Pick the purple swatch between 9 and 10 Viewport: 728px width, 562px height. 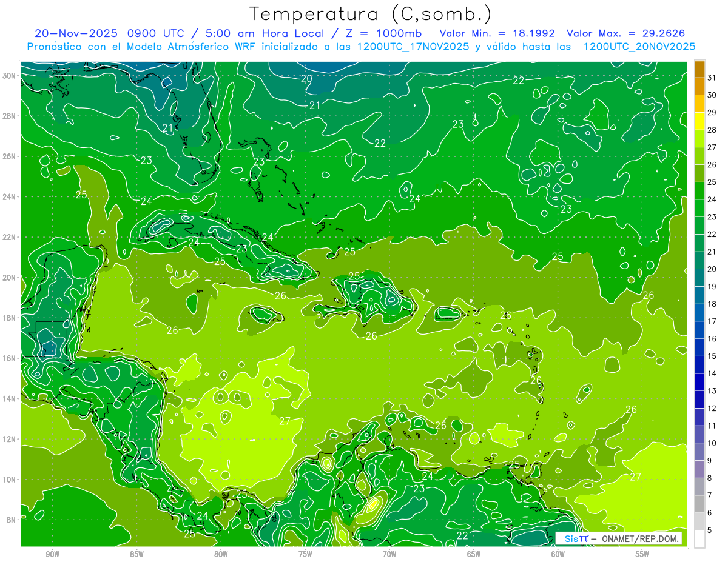699,452
